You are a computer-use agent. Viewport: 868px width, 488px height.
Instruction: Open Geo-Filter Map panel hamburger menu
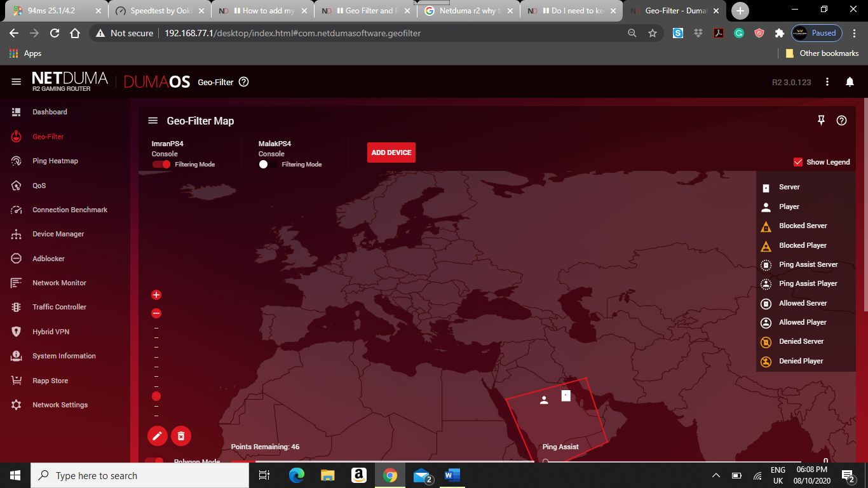pos(153,121)
